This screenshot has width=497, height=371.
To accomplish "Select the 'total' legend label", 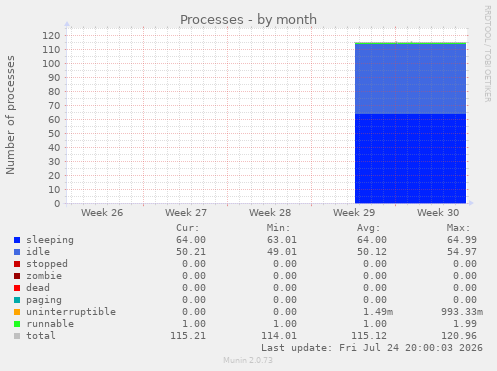I will [41, 336].
